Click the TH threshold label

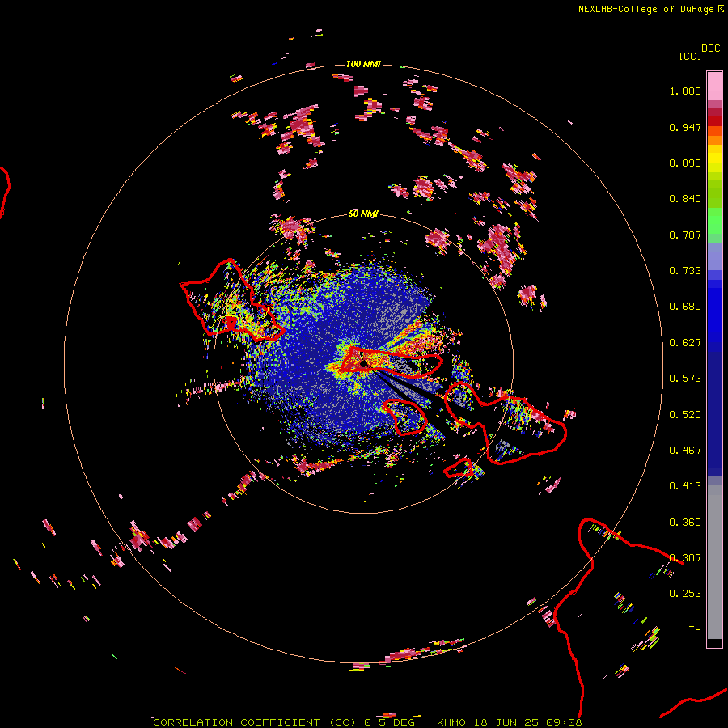click(695, 629)
